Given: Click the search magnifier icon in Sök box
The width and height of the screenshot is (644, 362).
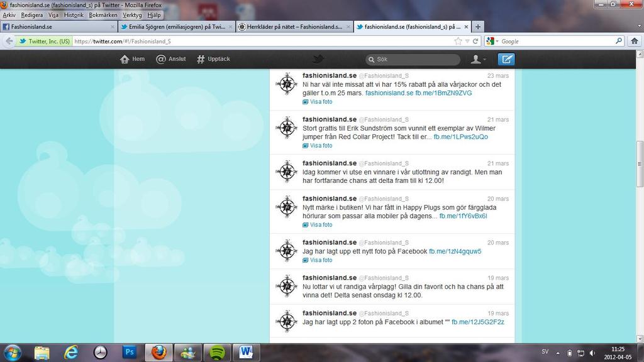Looking at the screenshot, I should (371, 60).
